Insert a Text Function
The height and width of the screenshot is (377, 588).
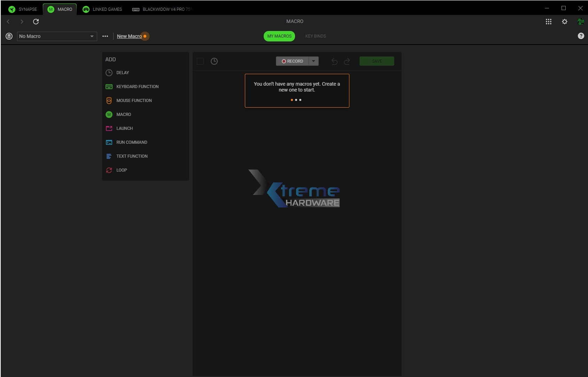pos(132,156)
